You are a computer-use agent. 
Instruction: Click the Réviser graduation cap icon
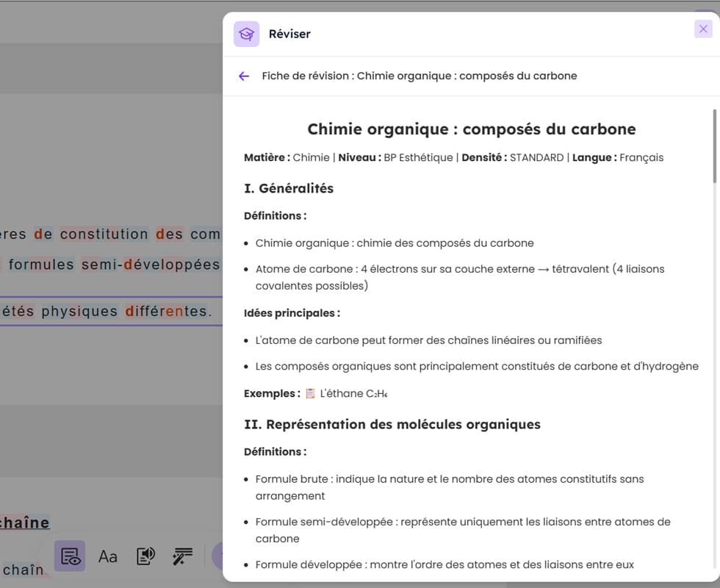pos(247,34)
